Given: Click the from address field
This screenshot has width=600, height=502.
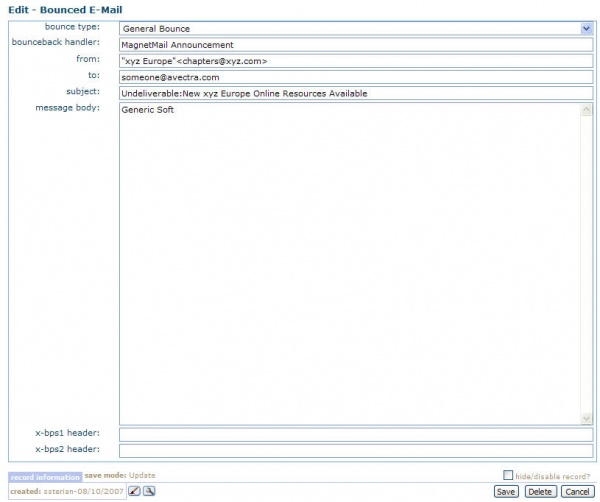Looking at the screenshot, I should 356,61.
